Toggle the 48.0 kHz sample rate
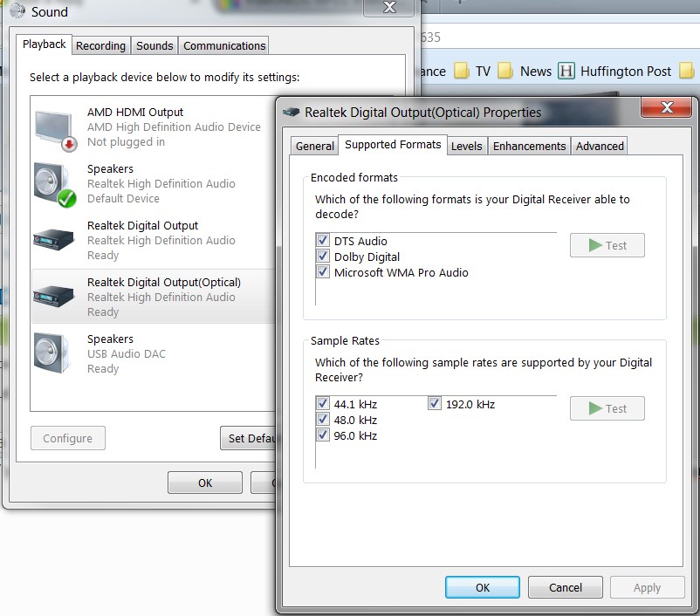This screenshot has height=616, width=700. [323, 419]
